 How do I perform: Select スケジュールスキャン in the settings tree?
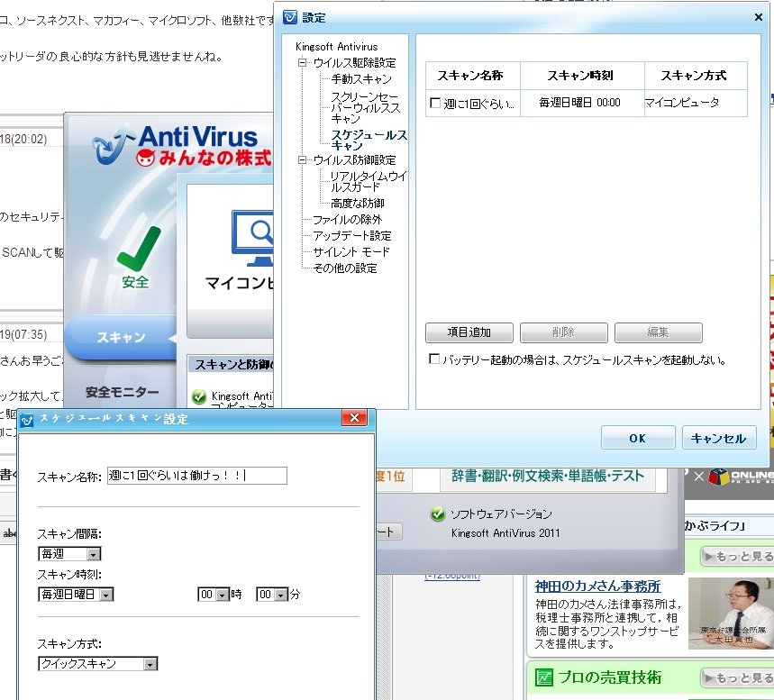pyautogui.click(x=369, y=140)
